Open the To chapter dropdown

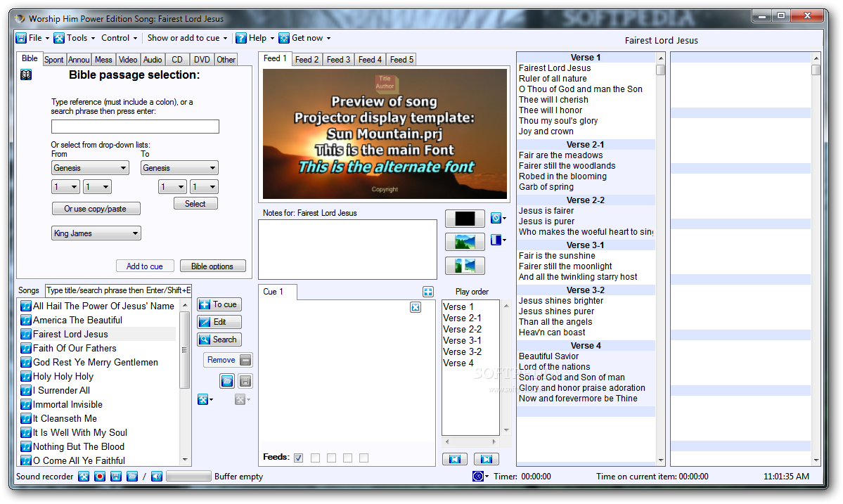[x=172, y=187]
